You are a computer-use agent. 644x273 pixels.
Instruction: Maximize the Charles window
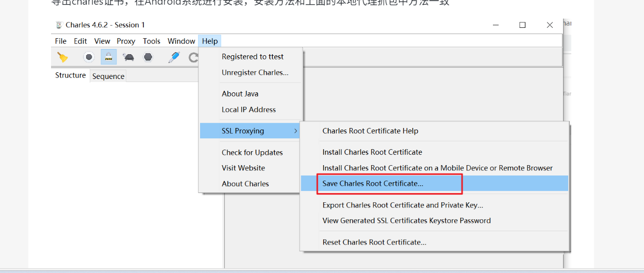[522, 25]
